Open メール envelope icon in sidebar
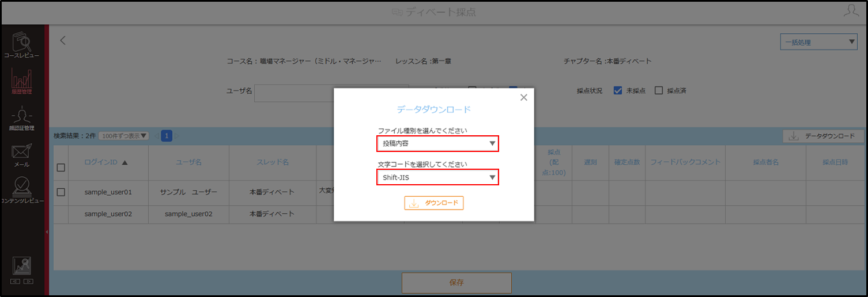This screenshot has width=868, height=297. (22, 155)
